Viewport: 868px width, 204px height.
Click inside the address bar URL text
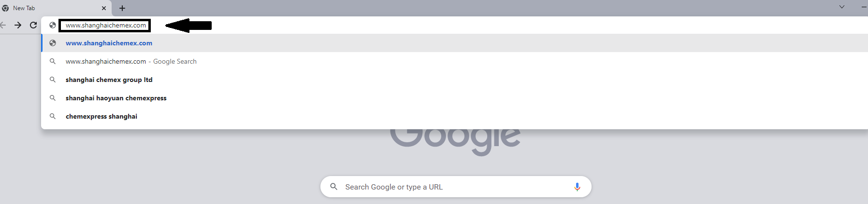pyautogui.click(x=106, y=26)
